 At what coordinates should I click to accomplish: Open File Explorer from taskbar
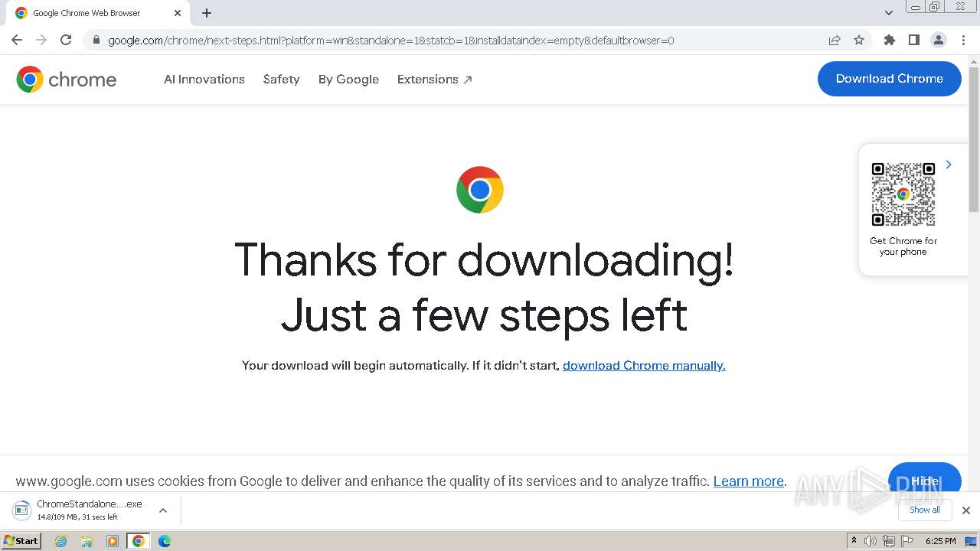(87, 541)
